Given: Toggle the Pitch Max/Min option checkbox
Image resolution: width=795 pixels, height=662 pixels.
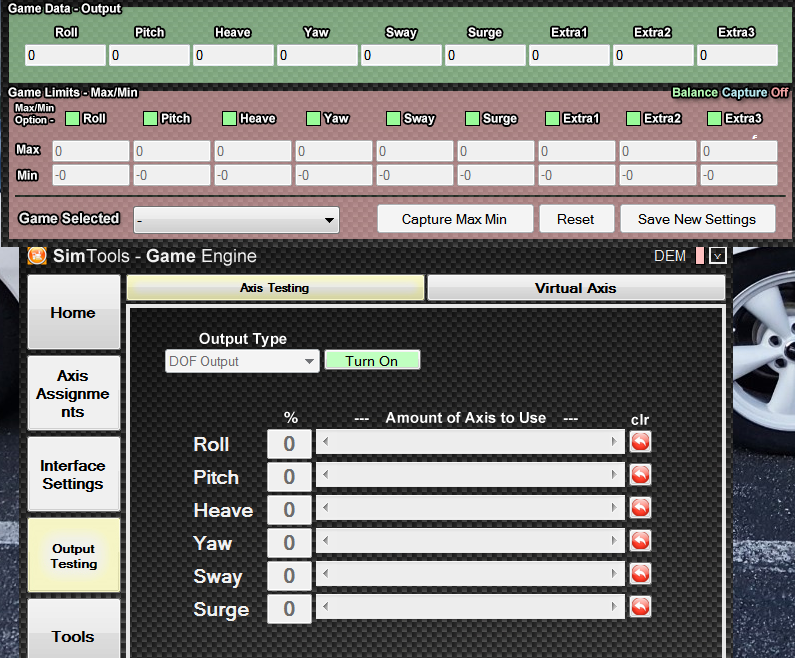Looking at the screenshot, I should [x=150, y=119].
